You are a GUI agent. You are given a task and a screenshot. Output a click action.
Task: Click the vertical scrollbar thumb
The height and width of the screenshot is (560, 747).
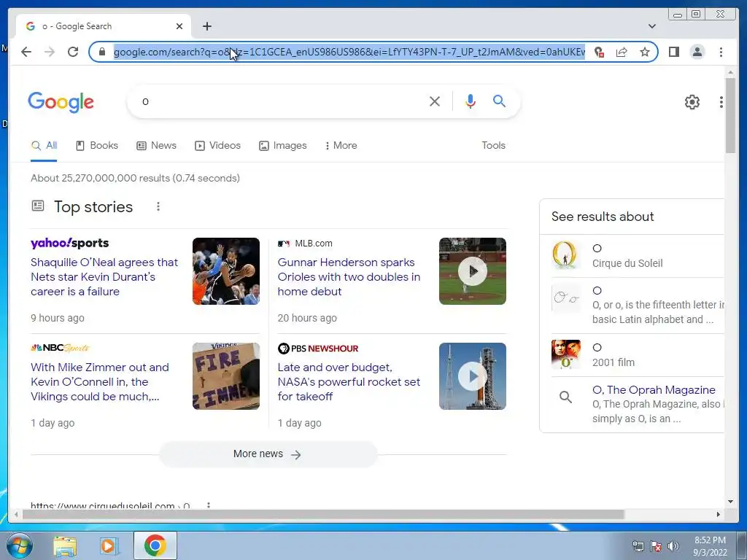tap(730, 116)
